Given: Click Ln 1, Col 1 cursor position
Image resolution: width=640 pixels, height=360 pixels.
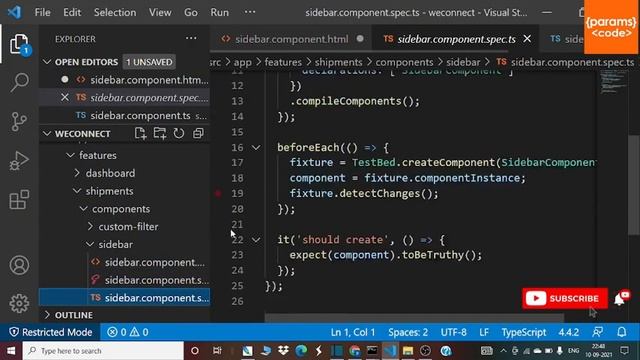Looking at the screenshot, I should click(353, 332).
